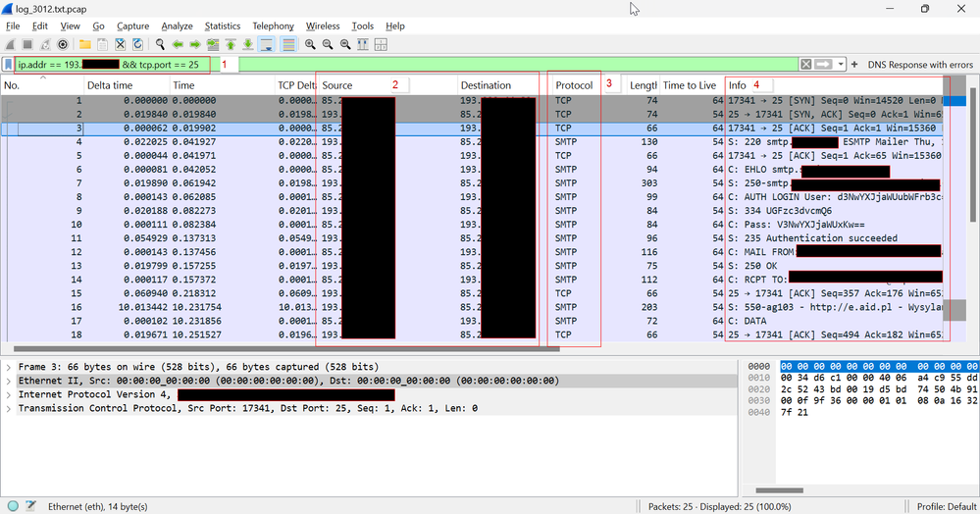
Task: Open expert information status bar circle icon
Action: (13, 506)
